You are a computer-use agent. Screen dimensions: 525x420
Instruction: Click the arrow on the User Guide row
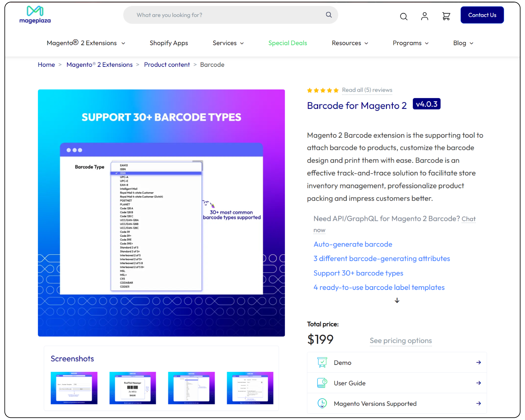point(479,383)
